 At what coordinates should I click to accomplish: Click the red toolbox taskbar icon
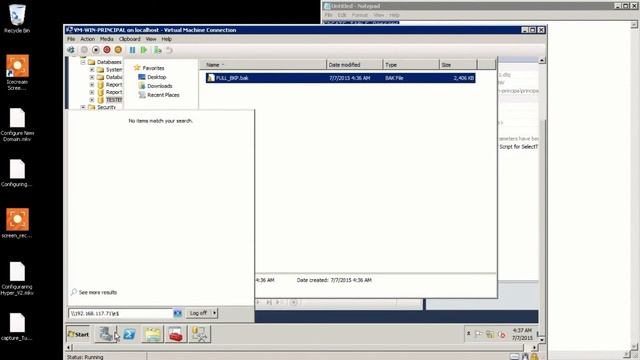(176, 334)
